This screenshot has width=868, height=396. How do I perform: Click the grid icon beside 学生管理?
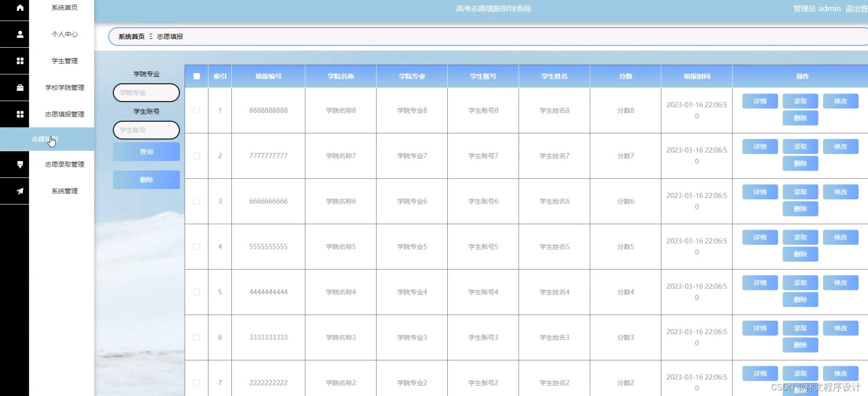[x=20, y=61]
